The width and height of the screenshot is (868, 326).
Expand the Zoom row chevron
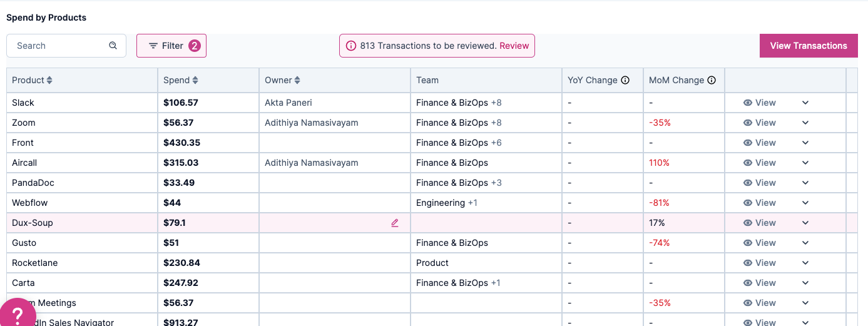coord(805,123)
